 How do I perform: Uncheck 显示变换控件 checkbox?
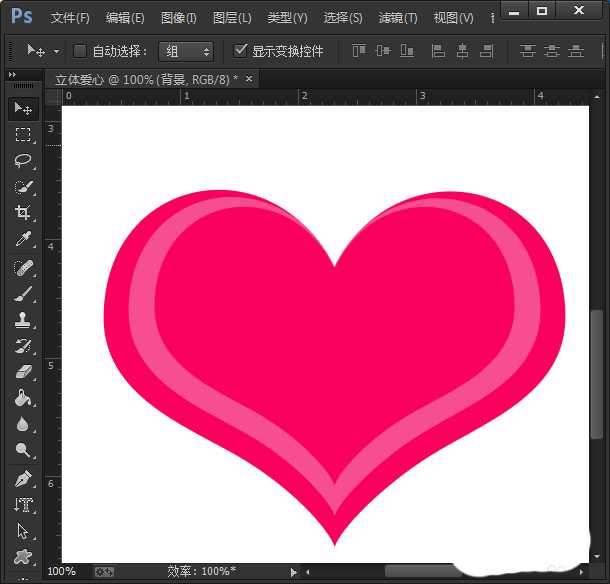click(240, 51)
